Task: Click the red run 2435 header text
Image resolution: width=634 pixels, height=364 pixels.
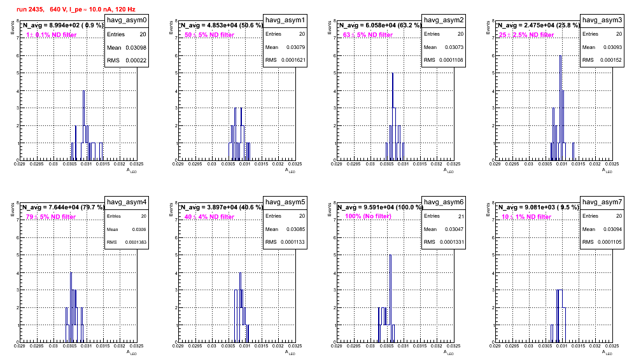Action: click(76, 10)
